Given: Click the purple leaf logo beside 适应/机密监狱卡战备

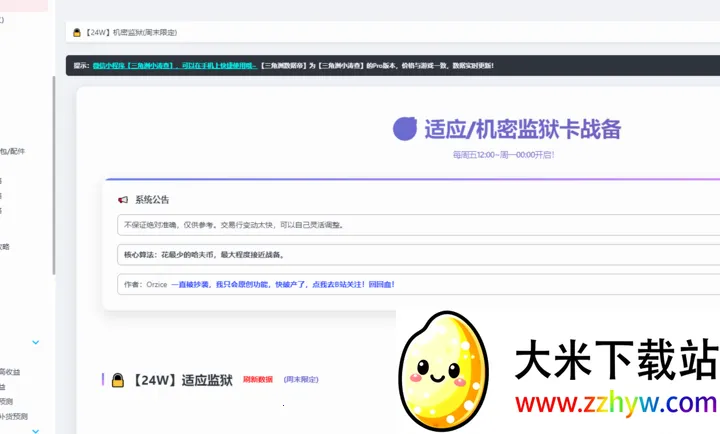Looking at the screenshot, I should point(405,129).
